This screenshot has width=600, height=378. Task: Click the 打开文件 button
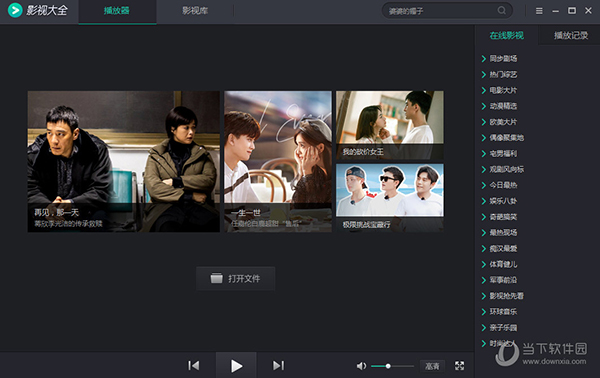(236, 279)
